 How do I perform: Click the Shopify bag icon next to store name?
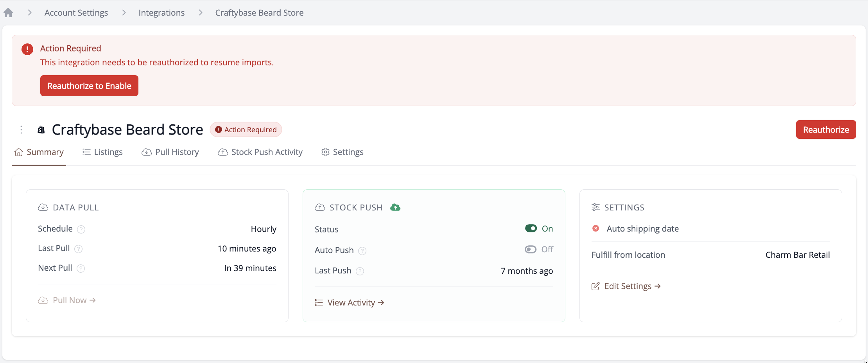click(x=41, y=130)
